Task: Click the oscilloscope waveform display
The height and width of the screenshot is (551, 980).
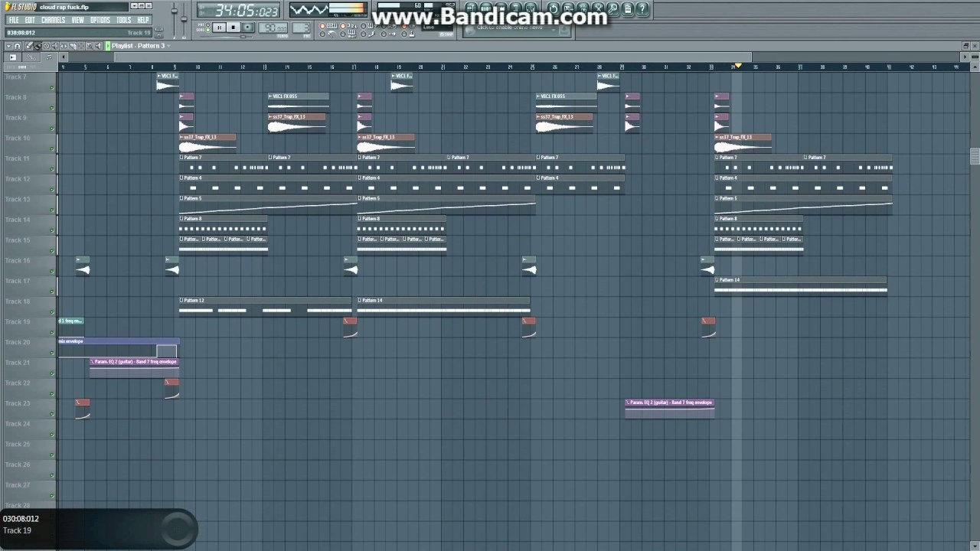Action: point(309,11)
